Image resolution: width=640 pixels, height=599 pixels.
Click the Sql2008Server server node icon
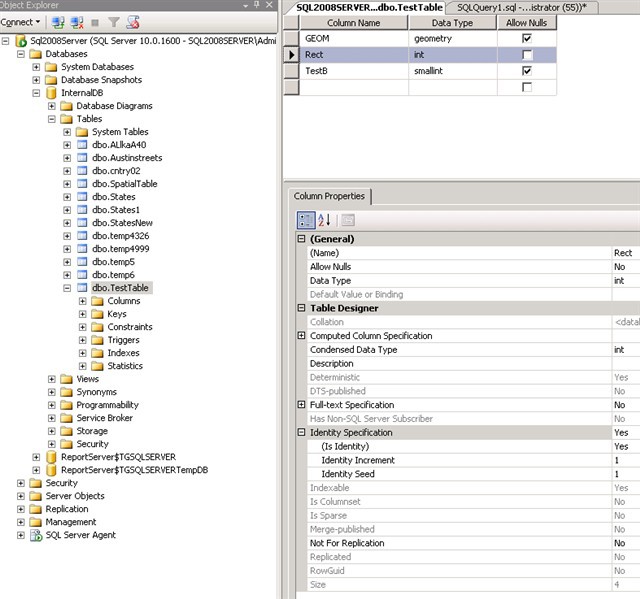[21, 41]
